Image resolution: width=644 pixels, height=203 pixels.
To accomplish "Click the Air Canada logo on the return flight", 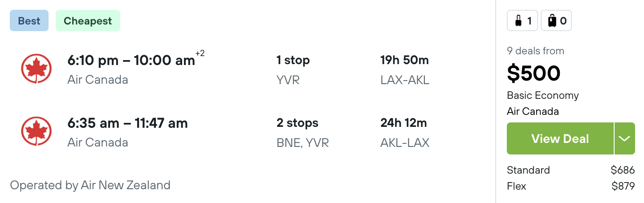I will pos(37,132).
